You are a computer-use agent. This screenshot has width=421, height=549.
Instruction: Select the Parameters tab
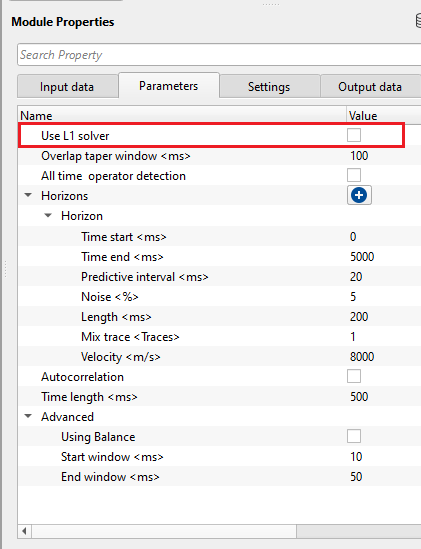coord(169,85)
